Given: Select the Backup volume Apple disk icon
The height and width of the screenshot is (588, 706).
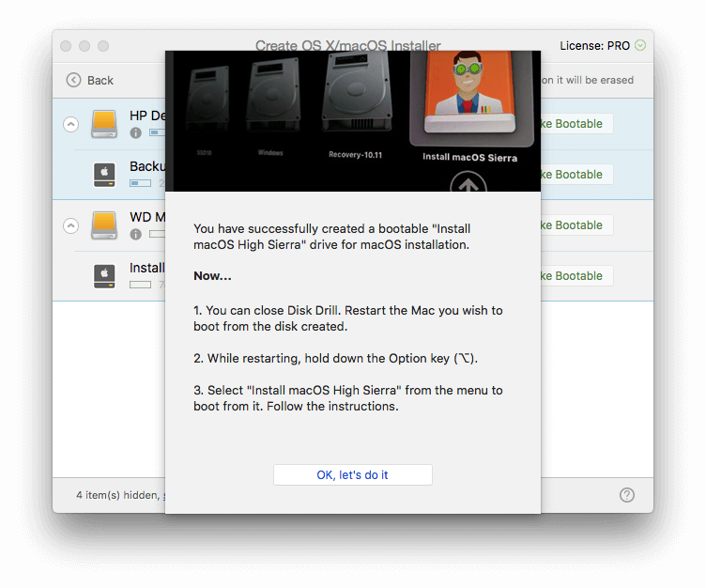Looking at the screenshot, I should click(x=104, y=175).
